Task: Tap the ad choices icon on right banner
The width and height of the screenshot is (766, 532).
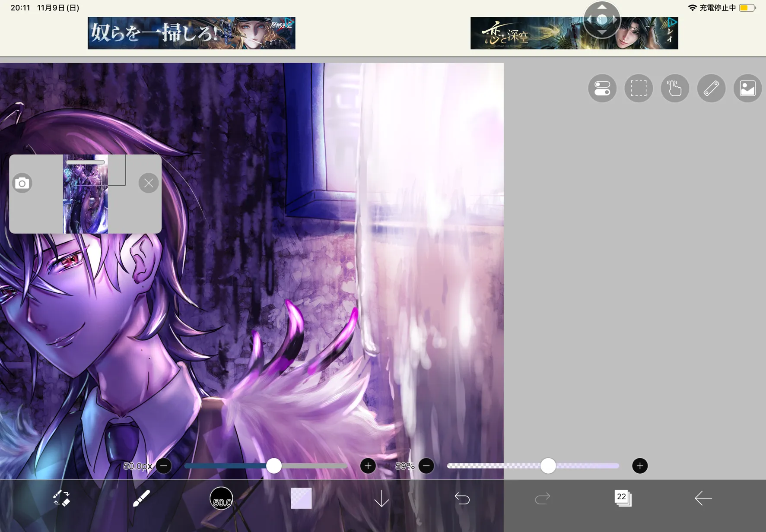Action: click(672, 22)
